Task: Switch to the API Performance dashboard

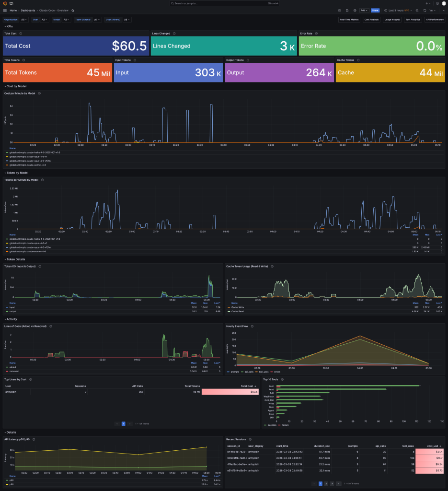Action: click(x=435, y=20)
